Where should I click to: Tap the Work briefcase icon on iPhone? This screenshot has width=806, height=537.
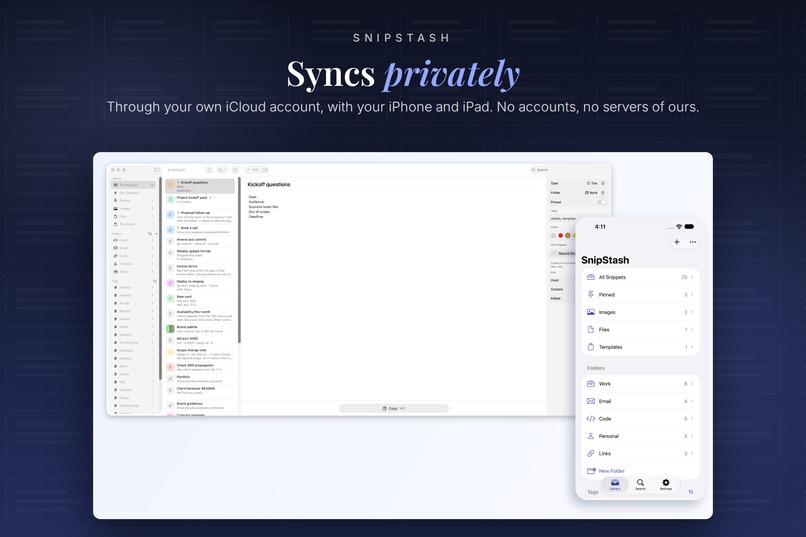tap(591, 384)
